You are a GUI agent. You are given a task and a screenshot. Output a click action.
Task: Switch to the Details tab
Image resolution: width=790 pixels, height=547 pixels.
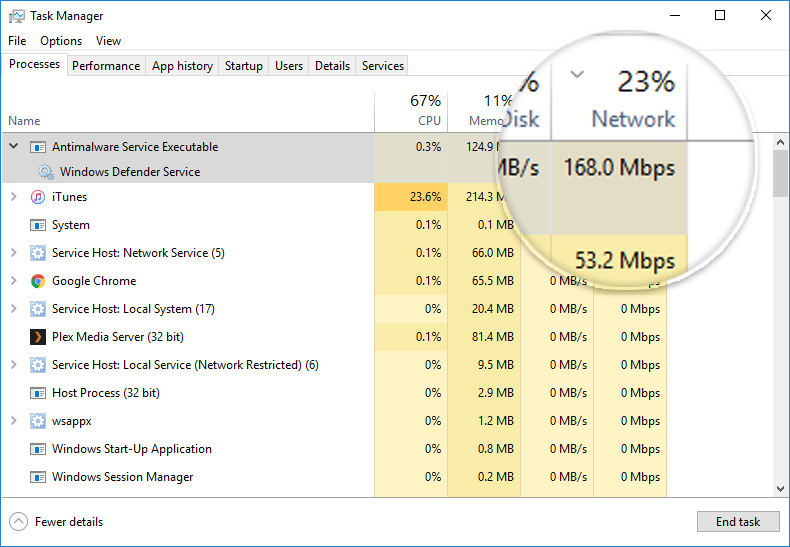click(332, 66)
